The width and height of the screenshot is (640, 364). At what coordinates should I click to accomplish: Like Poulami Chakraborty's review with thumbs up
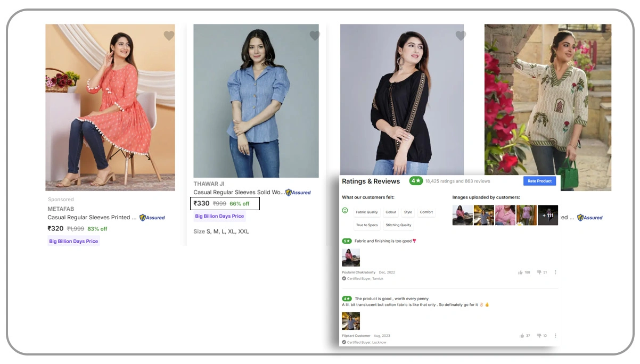click(520, 272)
